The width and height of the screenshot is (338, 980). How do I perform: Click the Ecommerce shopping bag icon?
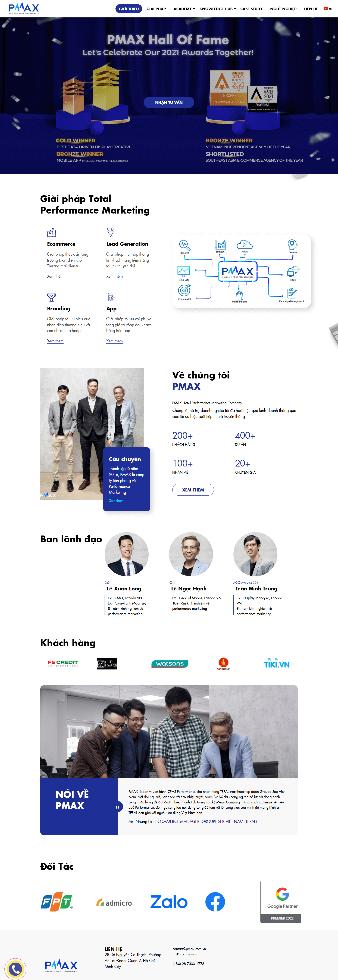tap(51, 232)
